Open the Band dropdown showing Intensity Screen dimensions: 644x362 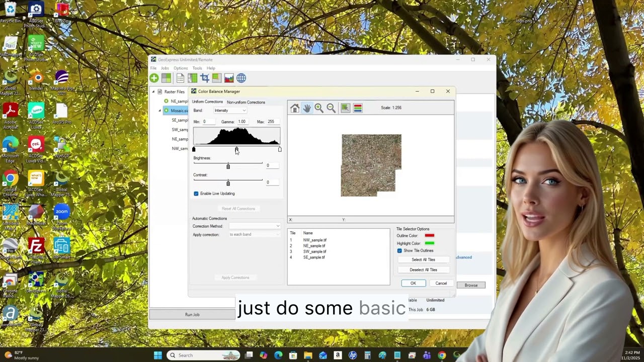[x=229, y=111]
